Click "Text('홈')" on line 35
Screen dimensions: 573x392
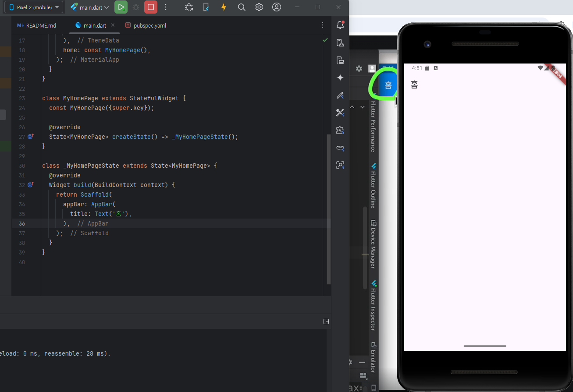tap(112, 214)
